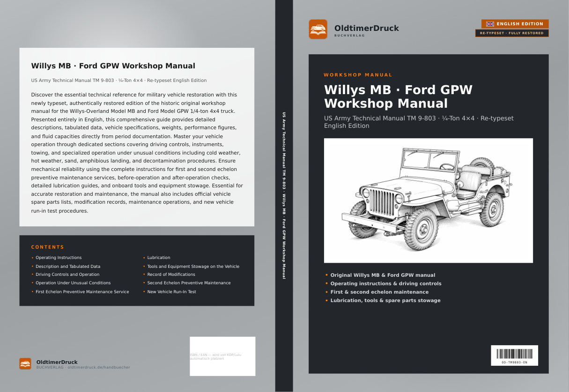Click contents entry 'Second Echelon Preventive Maintenance'

point(189,283)
